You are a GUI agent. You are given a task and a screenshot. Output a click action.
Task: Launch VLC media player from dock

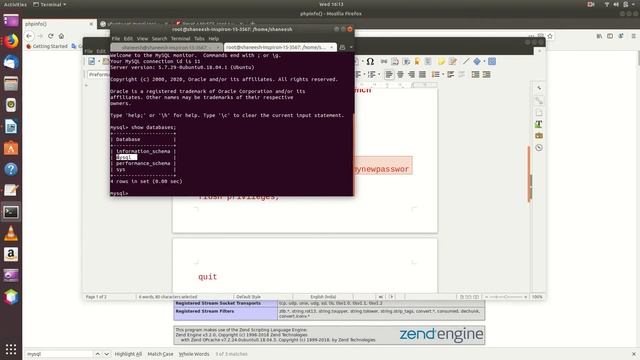[11, 233]
